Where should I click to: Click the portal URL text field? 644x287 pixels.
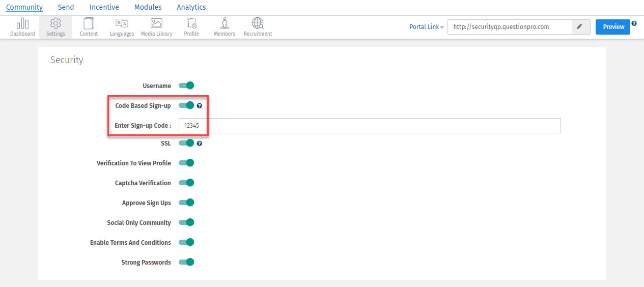tap(509, 27)
